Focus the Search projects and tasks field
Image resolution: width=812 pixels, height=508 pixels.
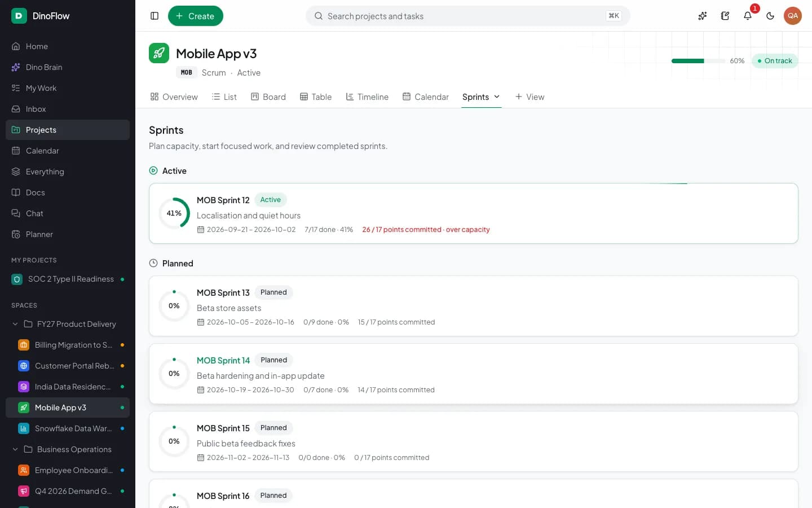pos(468,16)
